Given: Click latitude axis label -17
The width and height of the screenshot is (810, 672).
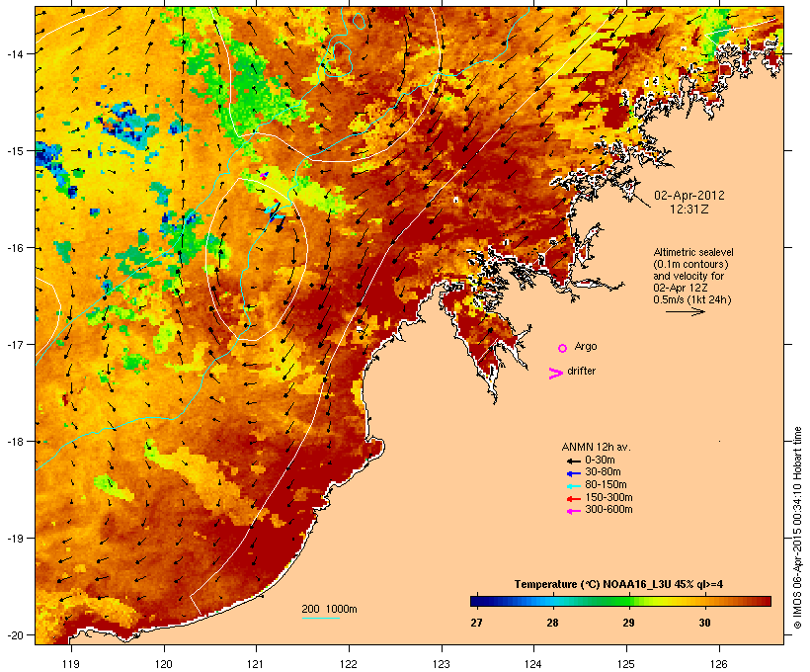Looking at the screenshot, I should [x=14, y=344].
